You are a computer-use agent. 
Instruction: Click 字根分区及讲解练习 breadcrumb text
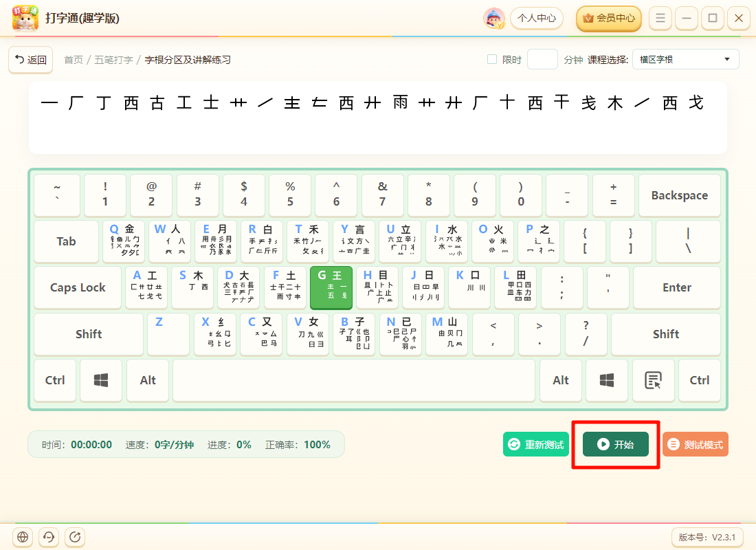click(188, 60)
